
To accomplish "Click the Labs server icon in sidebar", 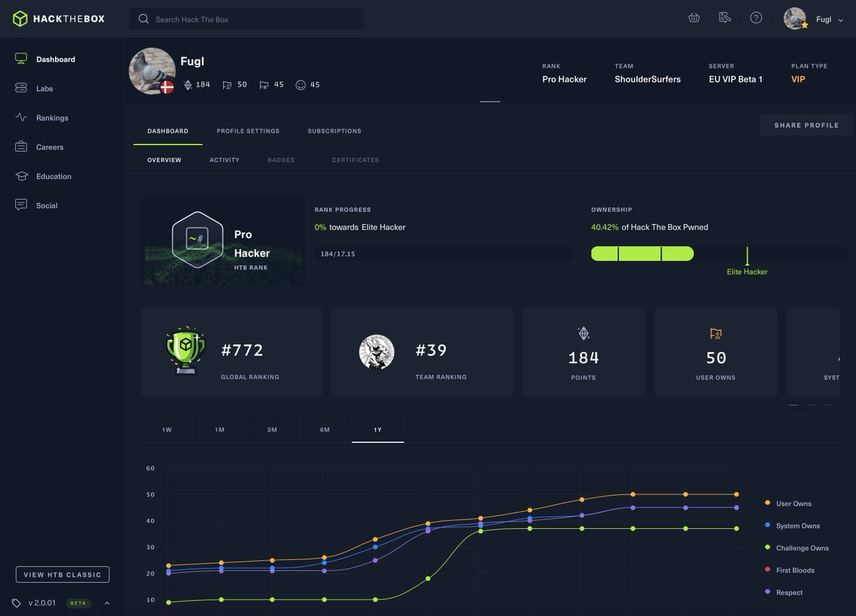I will pos(21,88).
